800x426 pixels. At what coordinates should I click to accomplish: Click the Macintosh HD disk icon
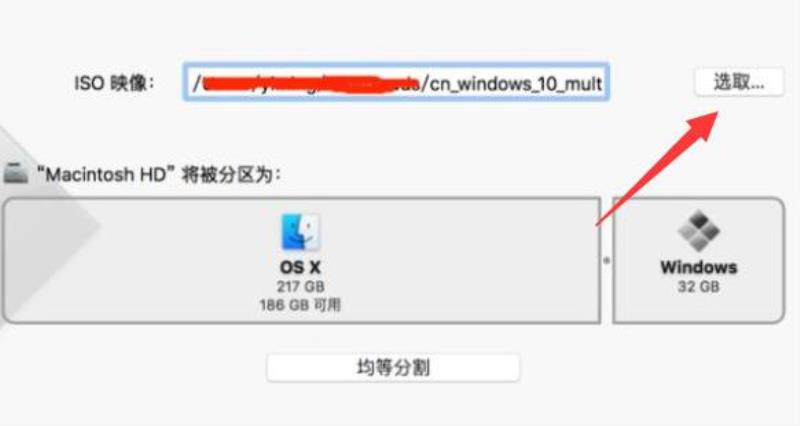click(x=15, y=173)
